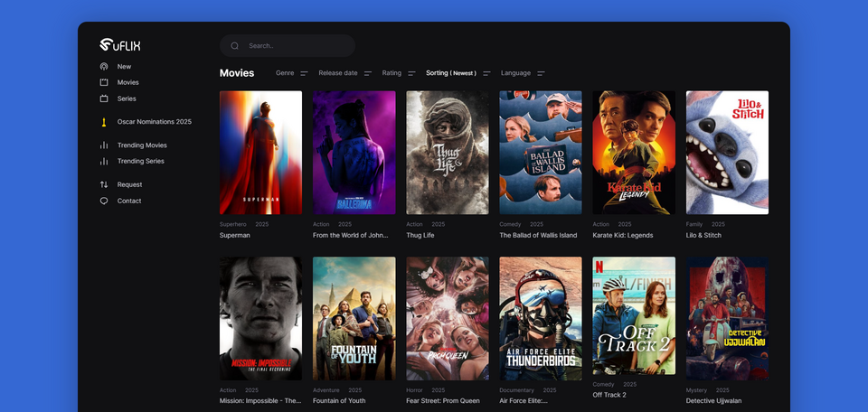Click the Release date filter label

337,73
